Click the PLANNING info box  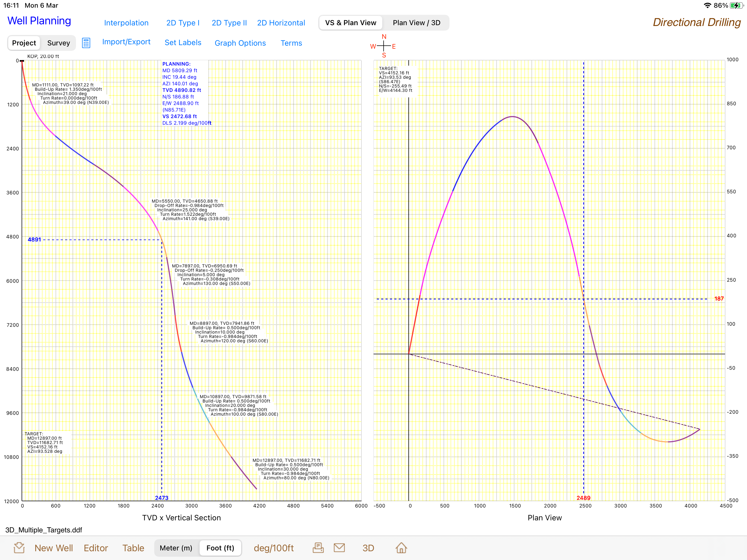pos(185,93)
